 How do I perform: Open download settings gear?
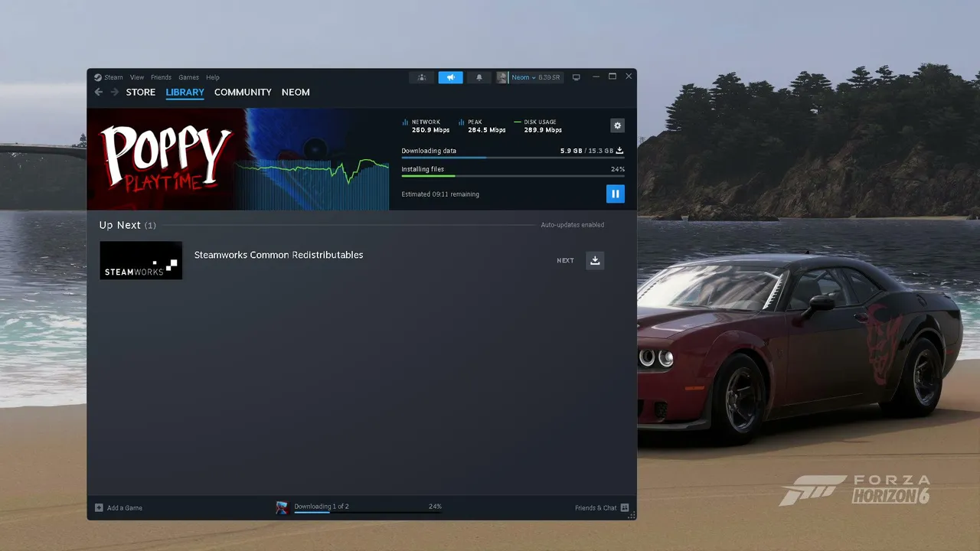tap(617, 126)
